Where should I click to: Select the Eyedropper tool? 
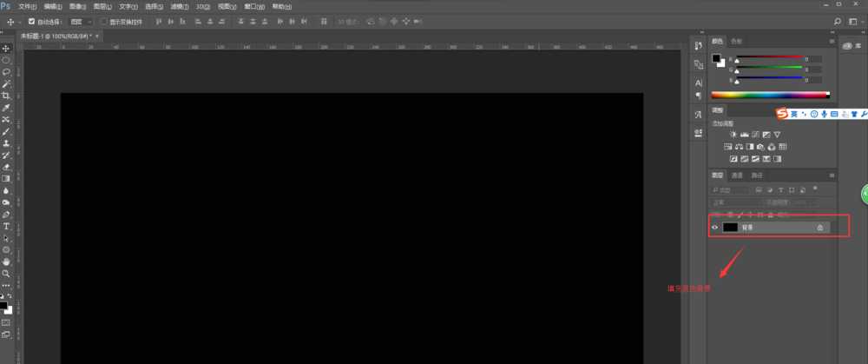pos(6,107)
